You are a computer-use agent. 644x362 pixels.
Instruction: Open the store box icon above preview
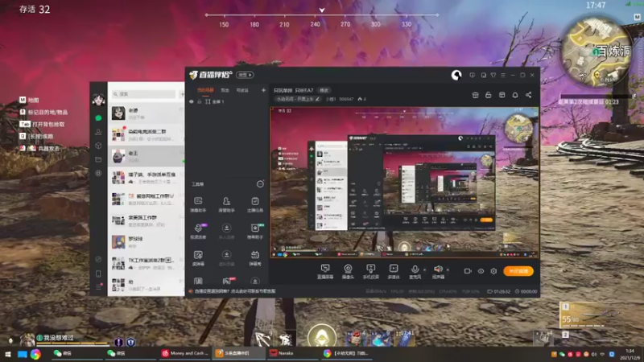click(475, 95)
